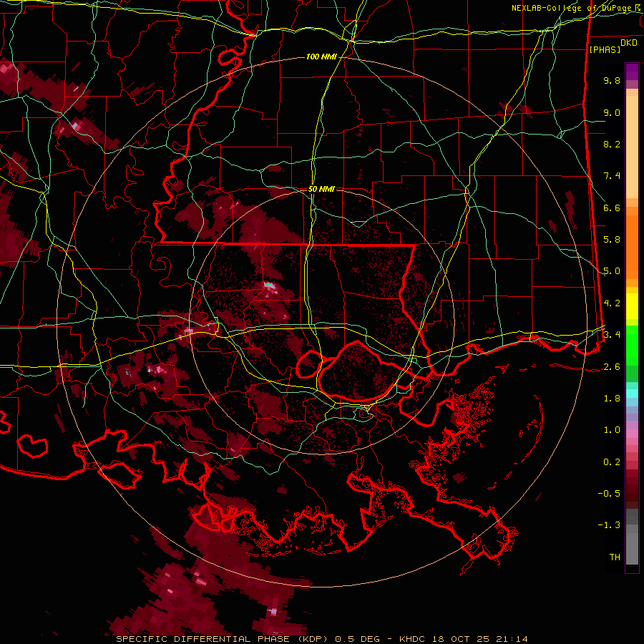Click the 2.6 legend value
644x644 pixels.
point(612,367)
